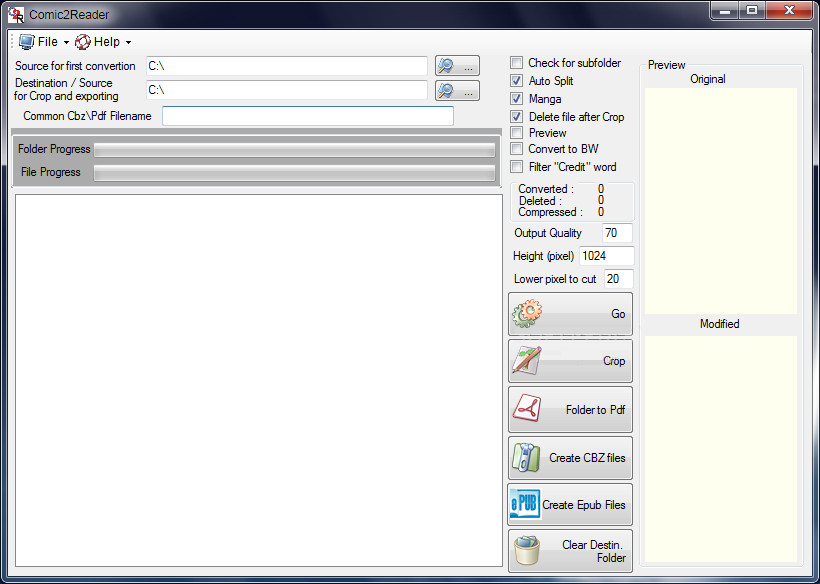Uncheck the Manga checkbox
820x584 pixels.
pos(517,98)
